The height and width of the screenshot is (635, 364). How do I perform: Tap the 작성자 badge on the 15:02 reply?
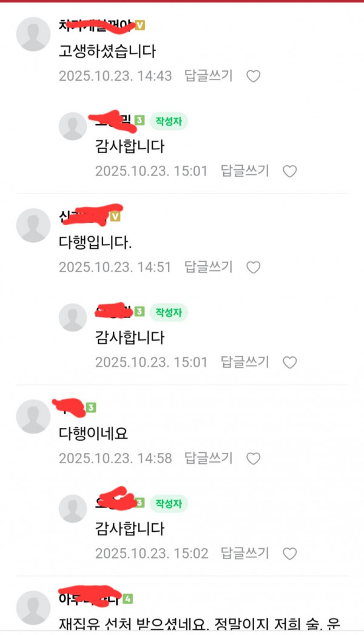pos(169,503)
